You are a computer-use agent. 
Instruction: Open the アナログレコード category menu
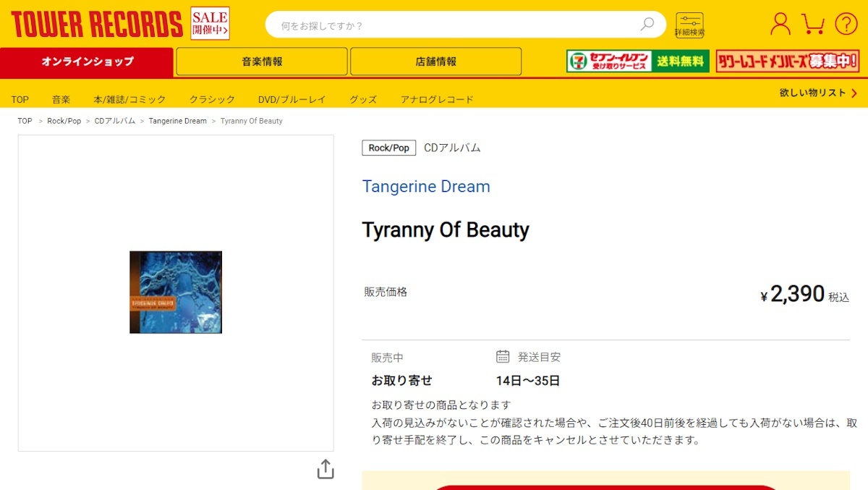coord(437,100)
